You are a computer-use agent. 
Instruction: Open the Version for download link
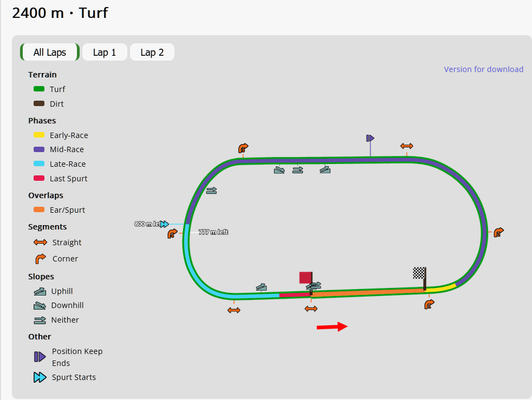483,69
